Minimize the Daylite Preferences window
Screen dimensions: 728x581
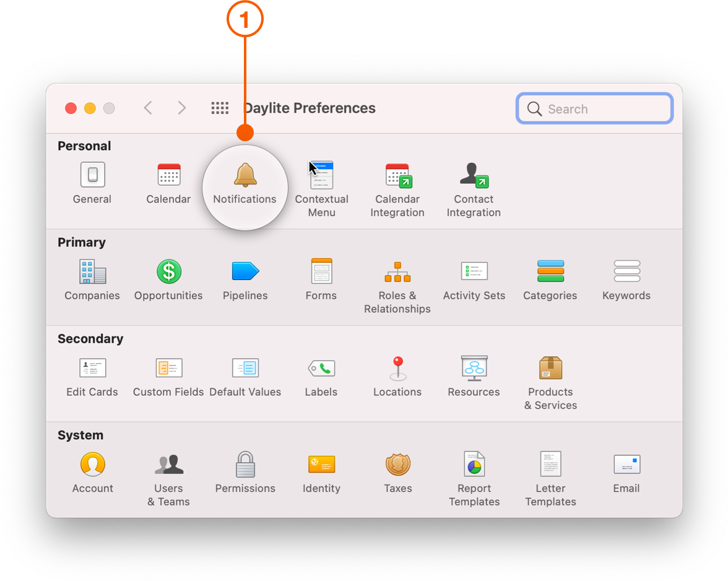90,108
